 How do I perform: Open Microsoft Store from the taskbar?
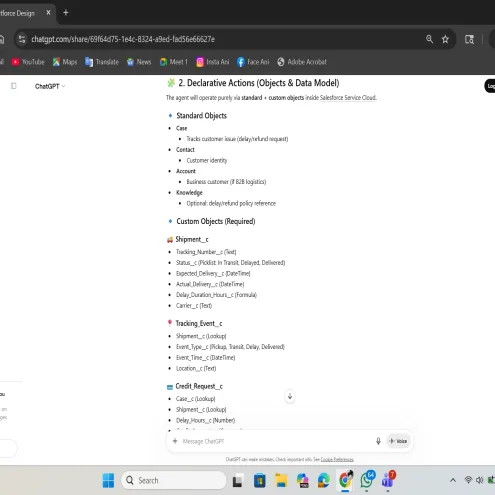click(260, 480)
